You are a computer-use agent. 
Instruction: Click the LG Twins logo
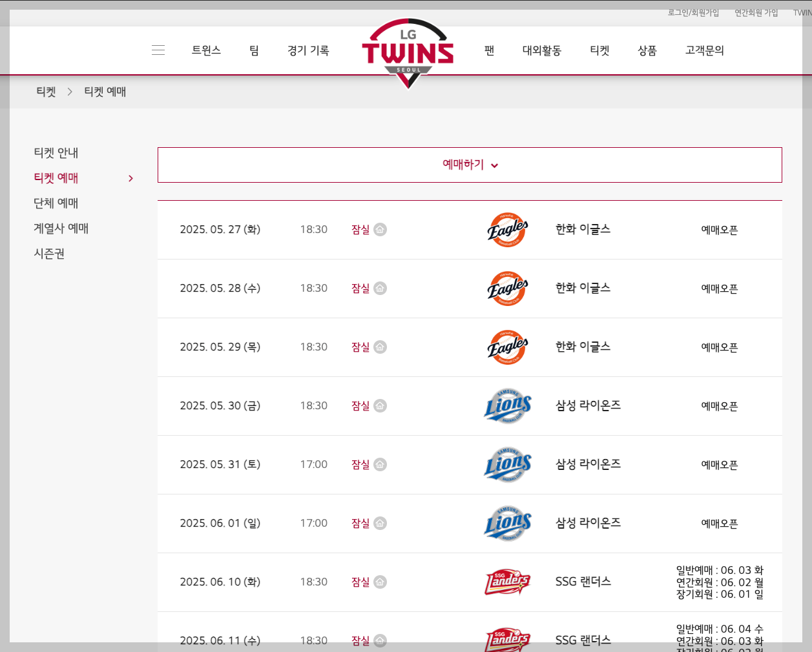coord(408,53)
